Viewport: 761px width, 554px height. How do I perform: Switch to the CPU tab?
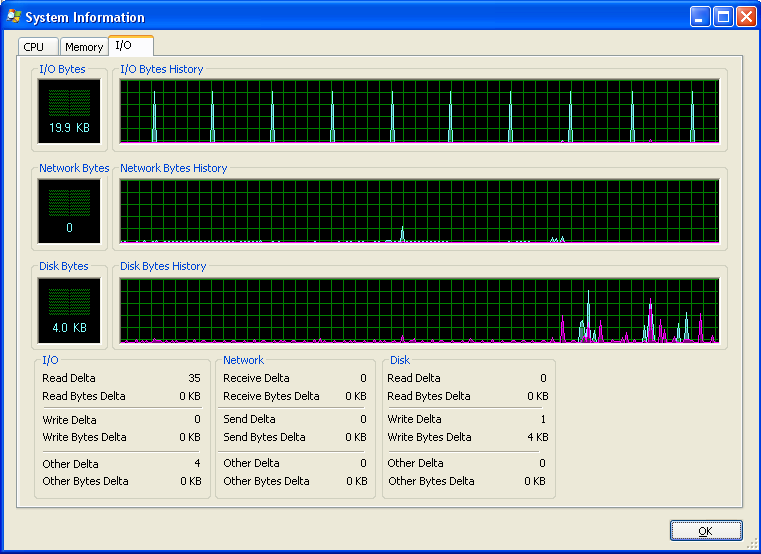click(34, 47)
